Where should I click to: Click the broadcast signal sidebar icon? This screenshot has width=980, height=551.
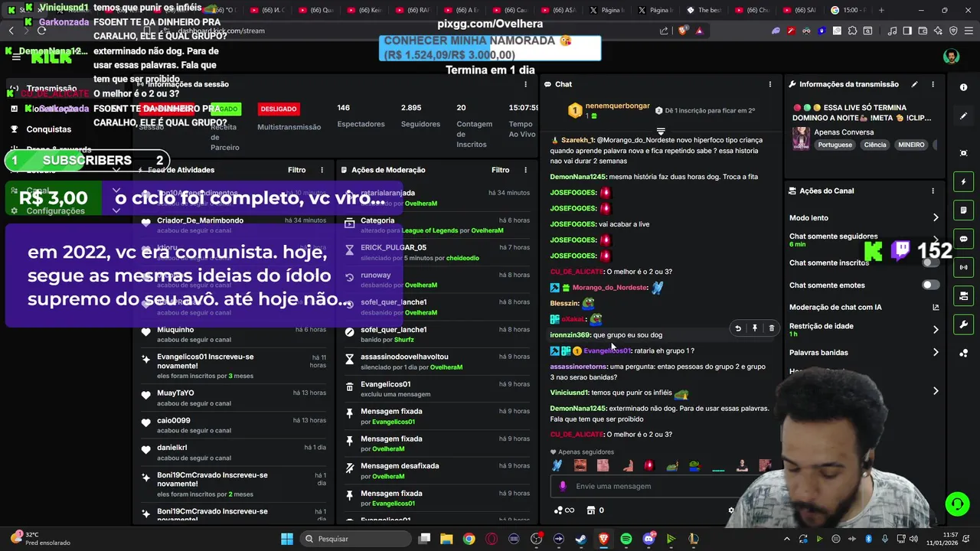(x=963, y=267)
